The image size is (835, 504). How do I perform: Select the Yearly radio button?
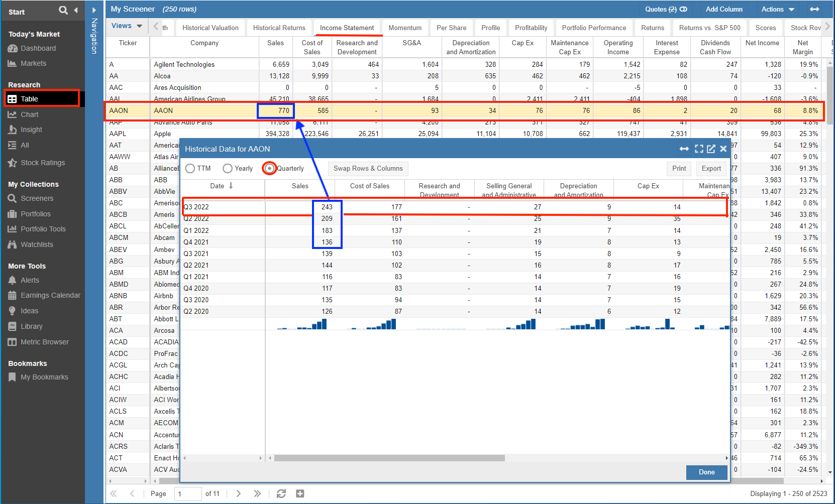pos(228,168)
